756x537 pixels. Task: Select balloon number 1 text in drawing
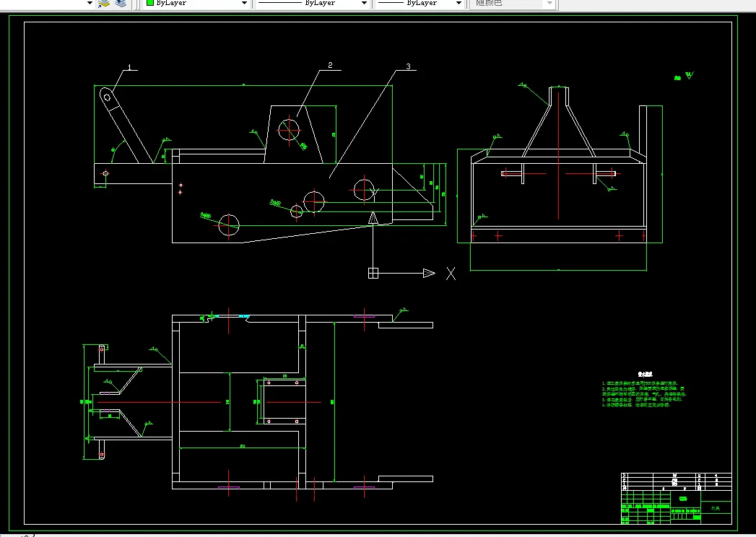click(129, 66)
